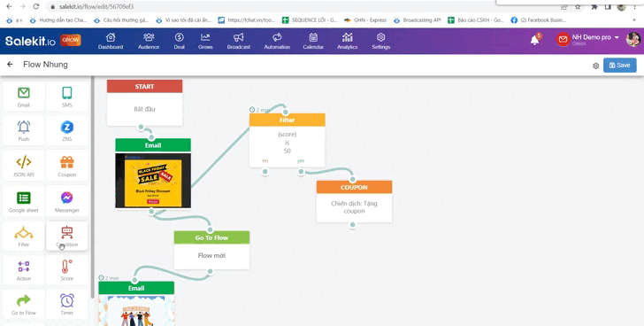Open the notifications bell

click(534, 40)
